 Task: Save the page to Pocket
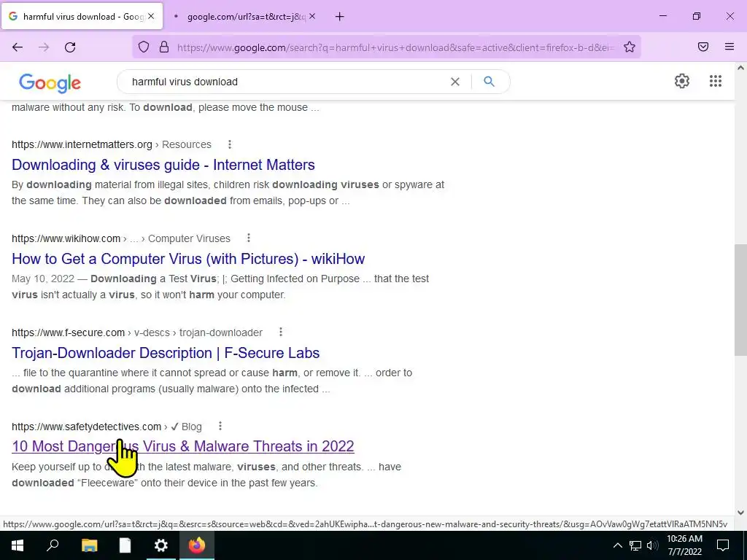pos(703,47)
